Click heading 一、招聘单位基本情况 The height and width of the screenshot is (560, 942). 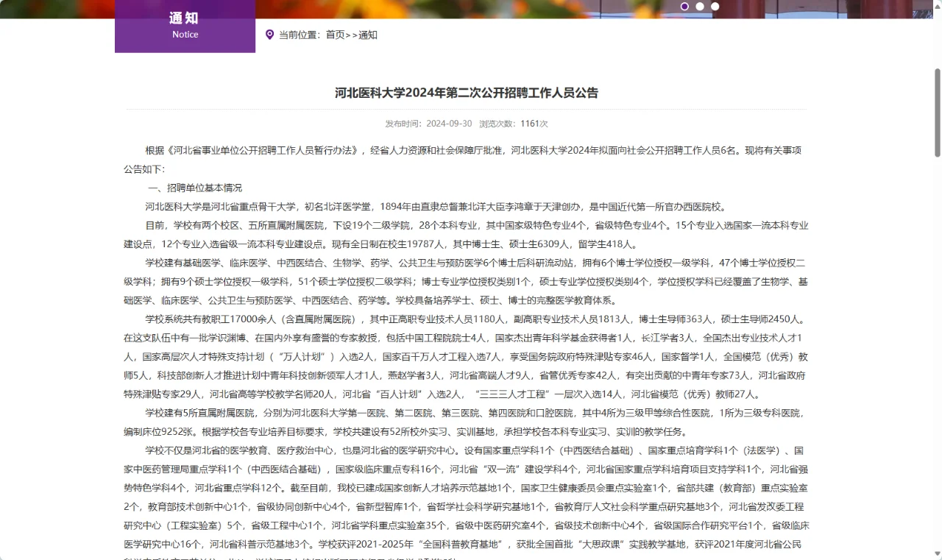point(194,188)
